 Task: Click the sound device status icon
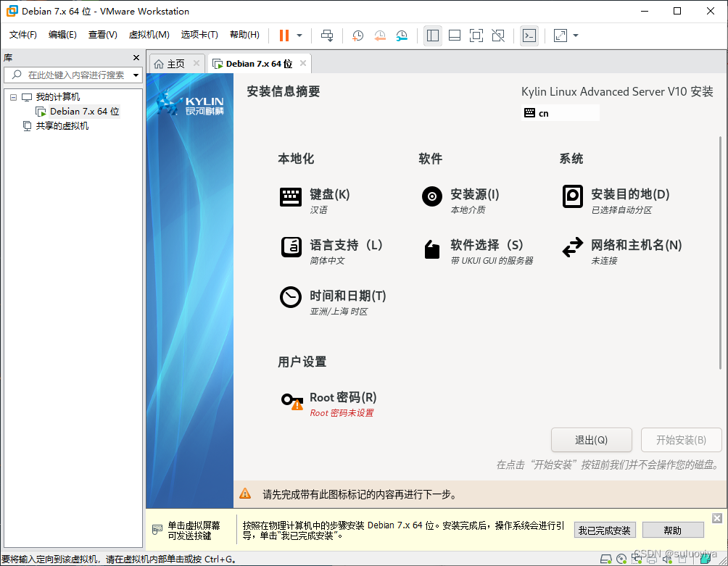click(666, 558)
